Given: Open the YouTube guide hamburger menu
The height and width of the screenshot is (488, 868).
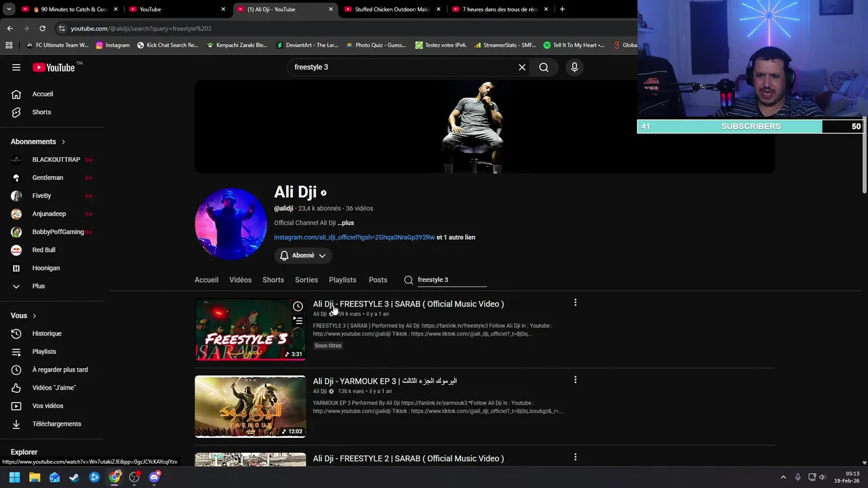Looking at the screenshot, I should (16, 67).
